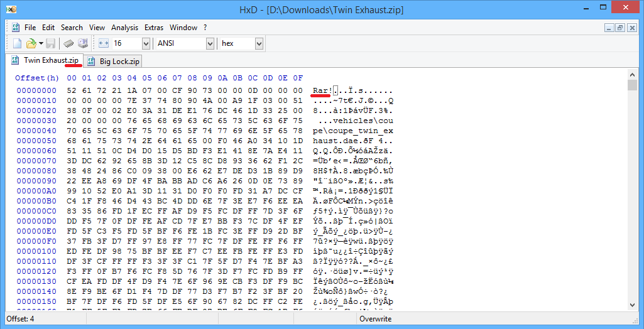This screenshot has height=329, width=644.
Task: Open RAM using the memory chip icon
Action: pyautogui.click(x=68, y=43)
